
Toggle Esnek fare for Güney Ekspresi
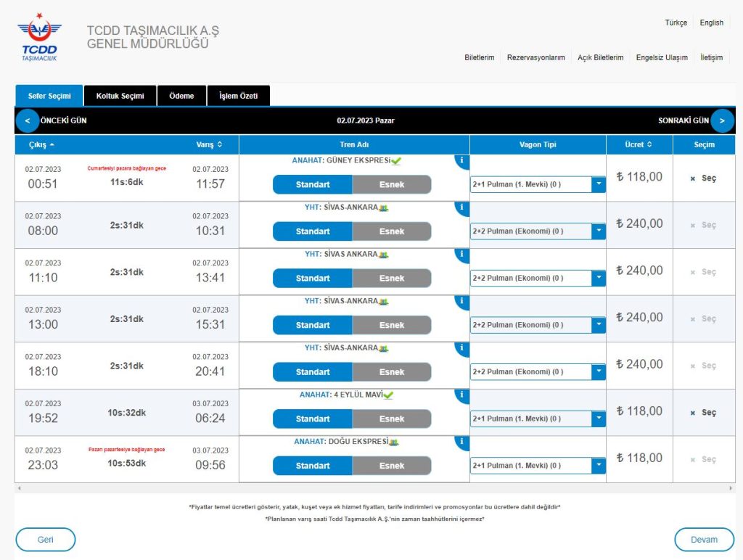point(392,185)
